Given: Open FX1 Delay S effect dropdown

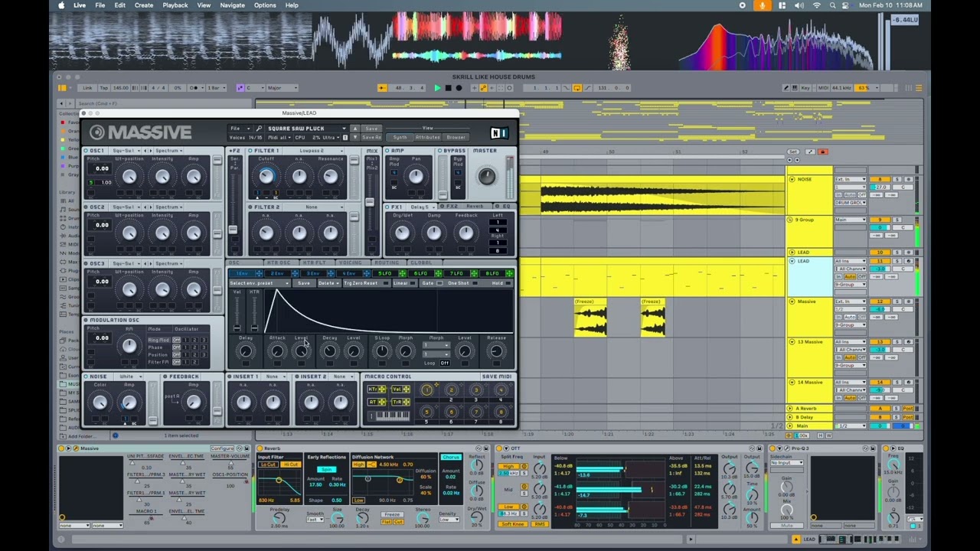Looking at the screenshot, I should pyautogui.click(x=422, y=207).
